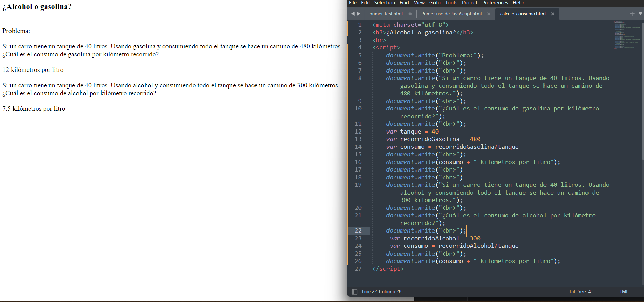Screen dimensions: 644x302
Task: Click the '¿Alcohol o gasolina?' page heading
Action: pyautogui.click(x=37, y=7)
